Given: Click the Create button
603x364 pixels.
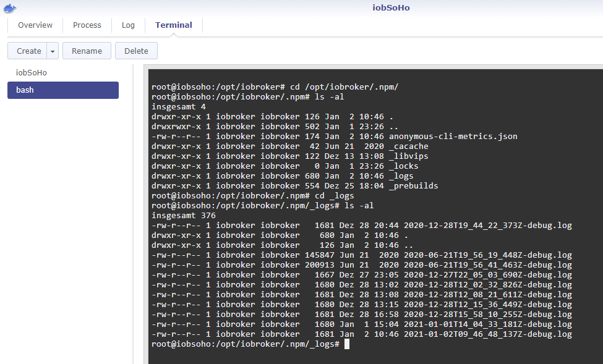Looking at the screenshot, I should coord(28,51).
